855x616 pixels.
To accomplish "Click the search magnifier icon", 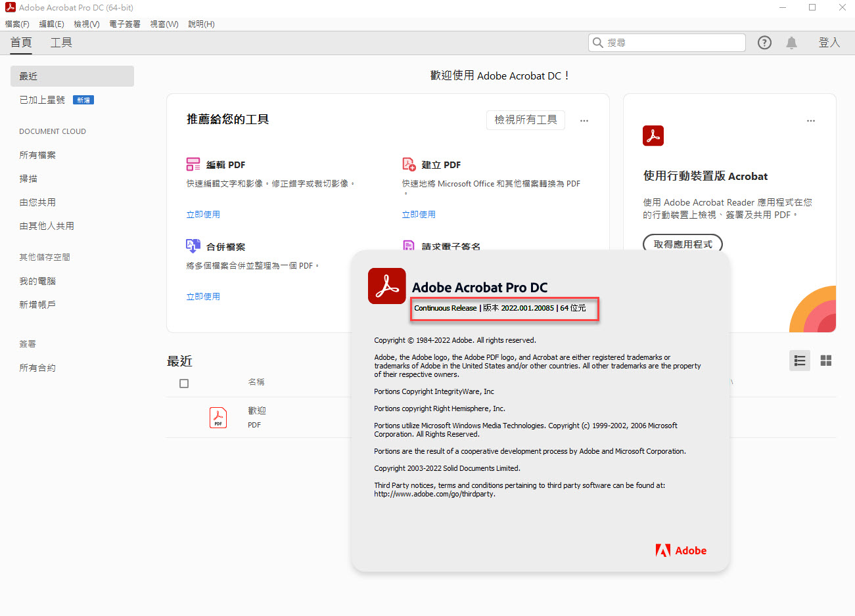I will pos(597,43).
